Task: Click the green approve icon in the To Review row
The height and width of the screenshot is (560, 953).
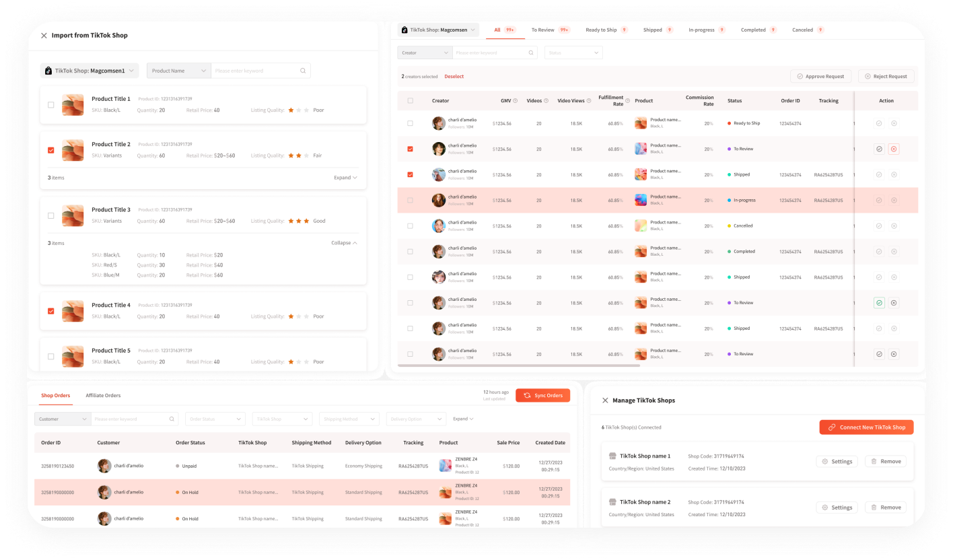Action: click(x=879, y=303)
